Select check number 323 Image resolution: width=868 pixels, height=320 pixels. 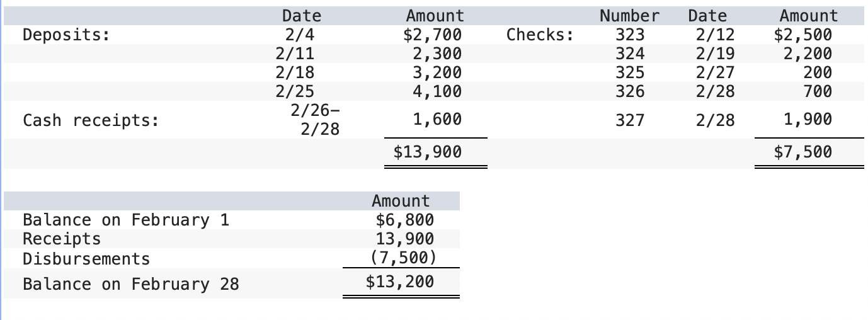629,35
